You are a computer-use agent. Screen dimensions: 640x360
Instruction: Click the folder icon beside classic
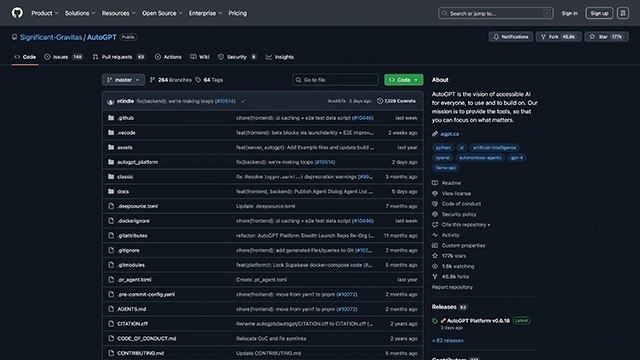coord(111,177)
